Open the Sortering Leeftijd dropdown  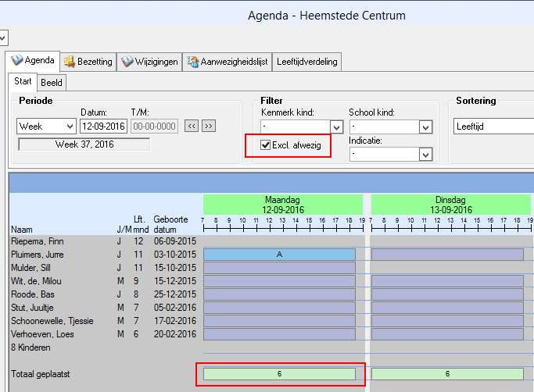[x=493, y=127]
